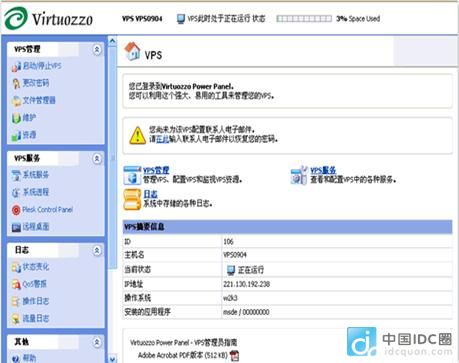This screenshot has height=363, width=459.
Task: Follow the VPS管理 link in main panel
Action: click(156, 170)
